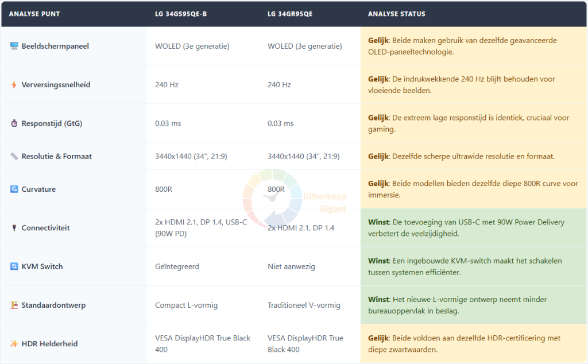Image resolution: width=588 pixels, height=364 pixels.
Task: Click the Resolutie & Formaat label
Action: click(x=57, y=156)
